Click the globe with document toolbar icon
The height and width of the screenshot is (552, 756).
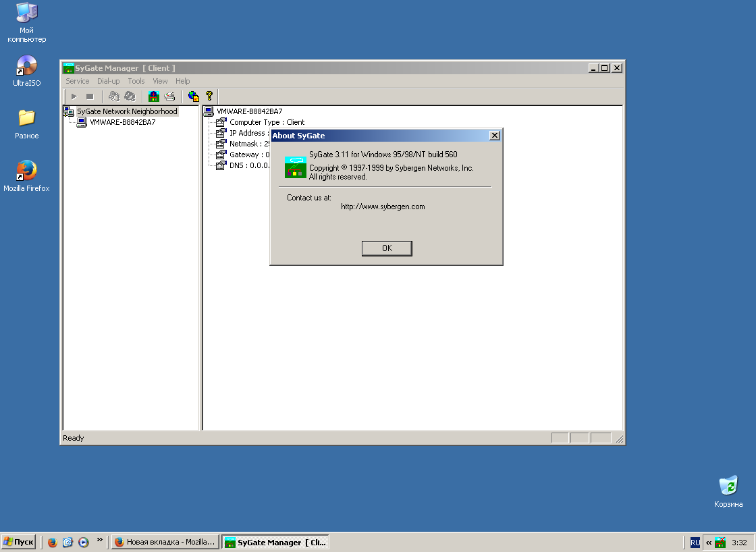(x=194, y=96)
